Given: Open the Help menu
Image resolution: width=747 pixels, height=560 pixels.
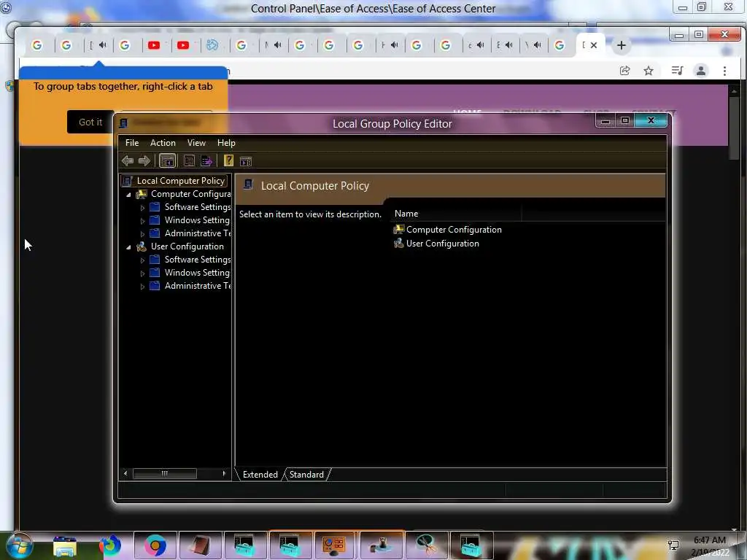Looking at the screenshot, I should tap(226, 143).
